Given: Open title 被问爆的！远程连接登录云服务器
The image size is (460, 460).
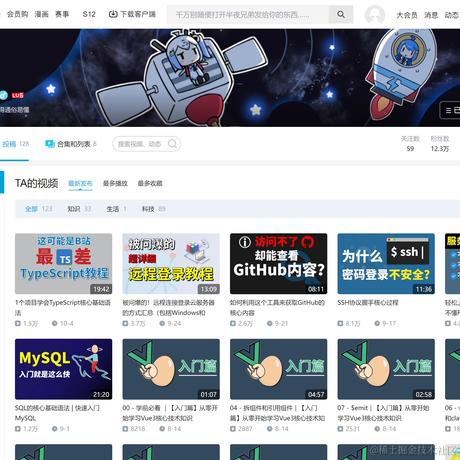Looking at the screenshot, I should coord(169,307).
